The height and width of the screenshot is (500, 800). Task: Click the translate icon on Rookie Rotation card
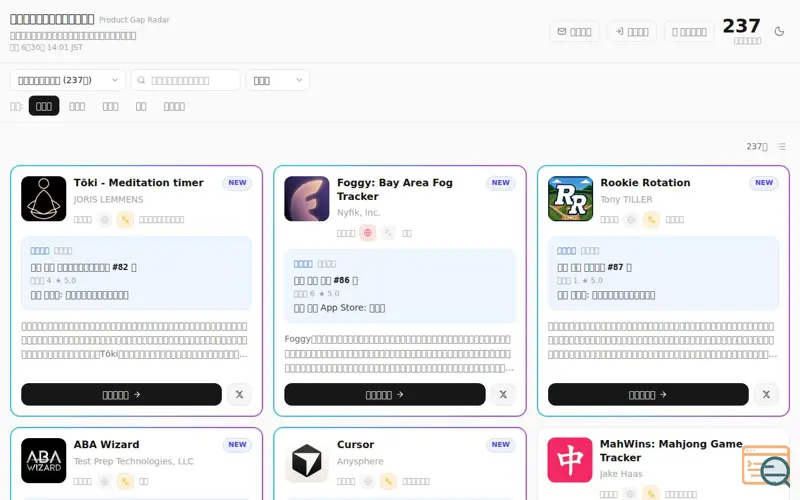(x=652, y=220)
